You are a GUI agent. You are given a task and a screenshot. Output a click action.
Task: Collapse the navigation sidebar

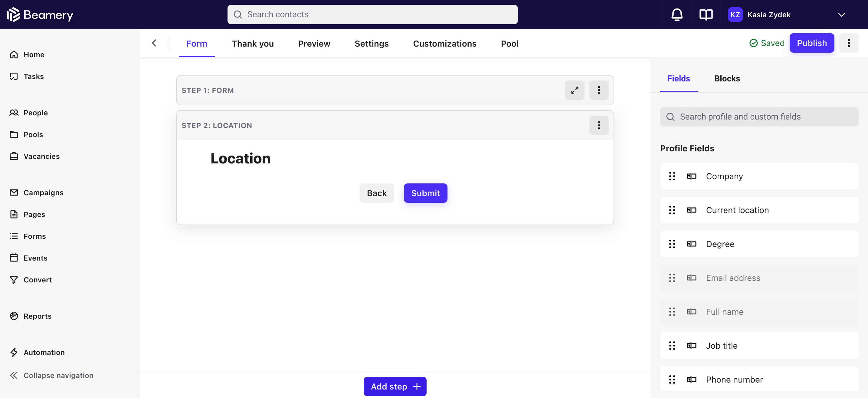[x=51, y=375]
